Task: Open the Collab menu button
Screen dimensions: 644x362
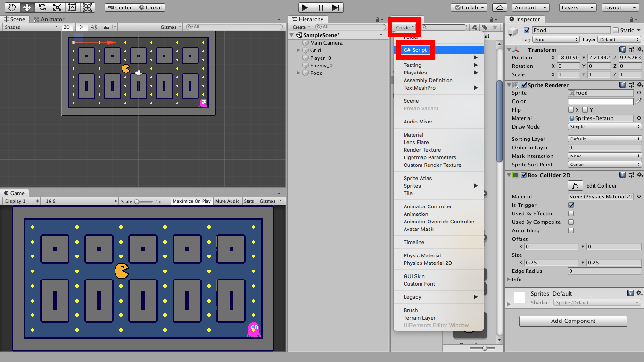Action: pyautogui.click(x=469, y=8)
